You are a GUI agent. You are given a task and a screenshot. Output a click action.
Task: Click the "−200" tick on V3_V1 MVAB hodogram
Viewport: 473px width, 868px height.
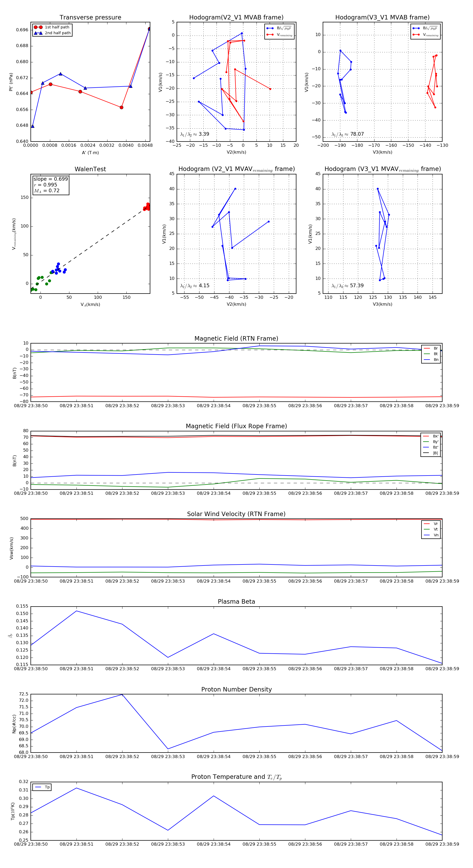(x=323, y=145)
